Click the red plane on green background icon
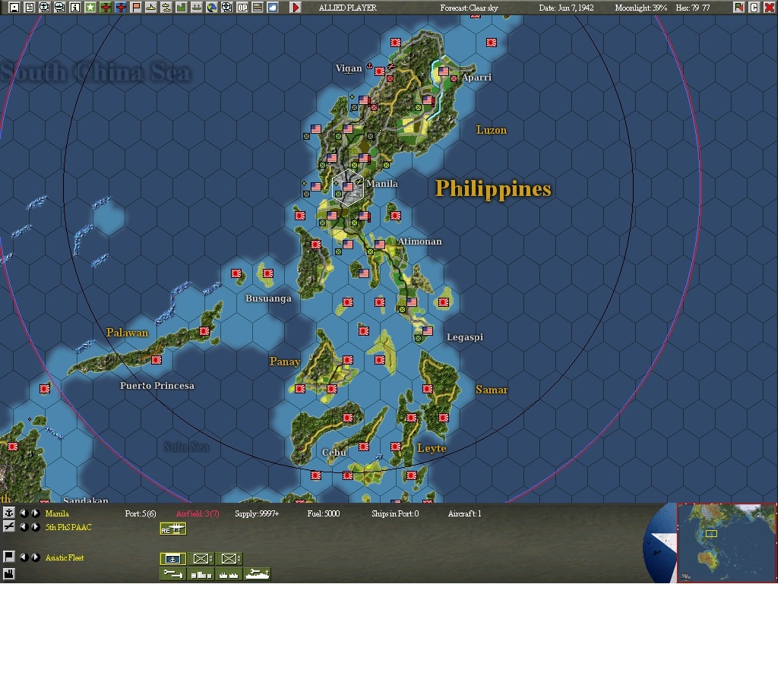Image resolution: width=784 pixels, height=682 pixels. (106, 8)
